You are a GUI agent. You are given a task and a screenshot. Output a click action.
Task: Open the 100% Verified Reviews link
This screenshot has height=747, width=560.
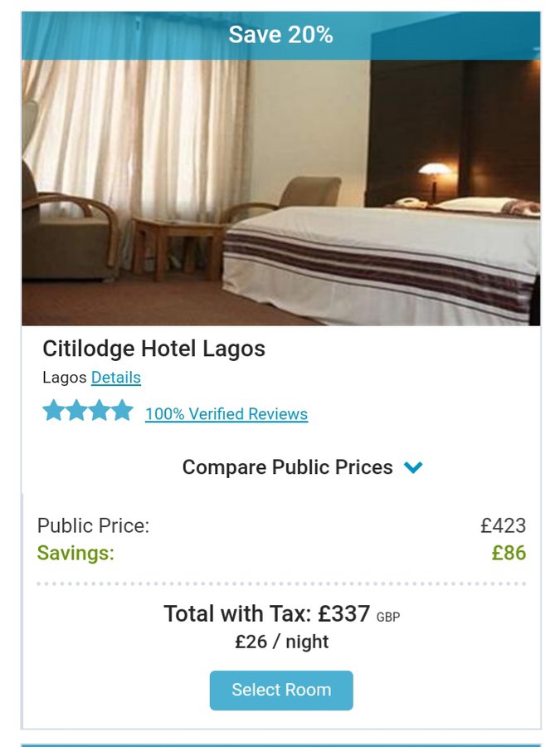click(226, 414)
